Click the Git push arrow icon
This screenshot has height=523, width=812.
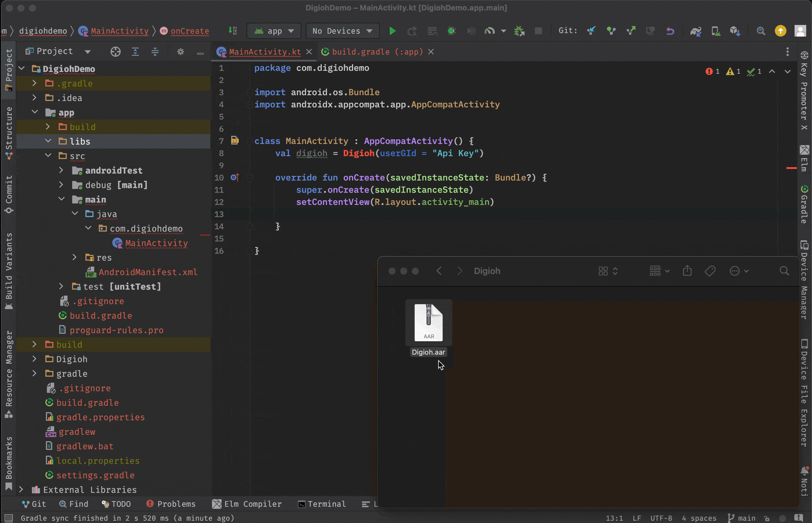(x=631, y=31)
